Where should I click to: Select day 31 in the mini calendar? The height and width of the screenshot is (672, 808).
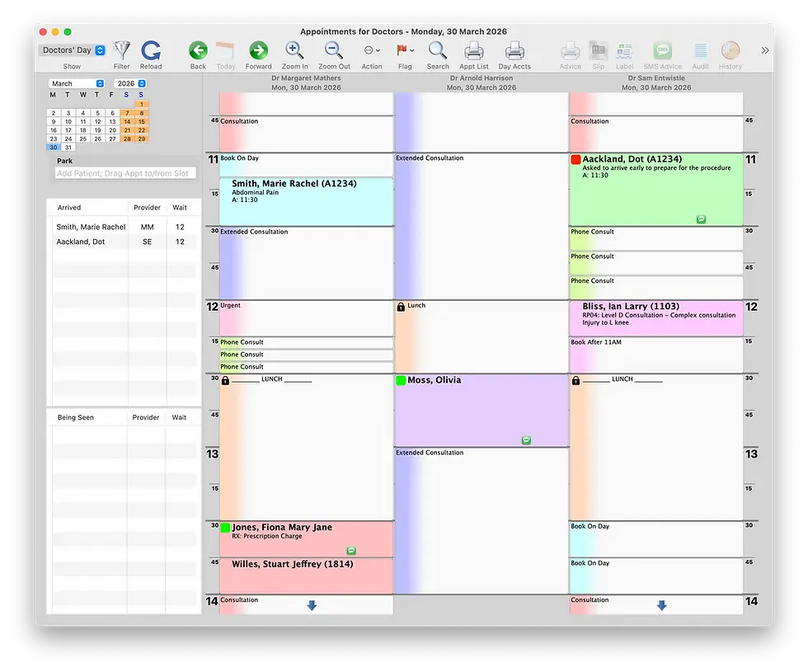68,148
